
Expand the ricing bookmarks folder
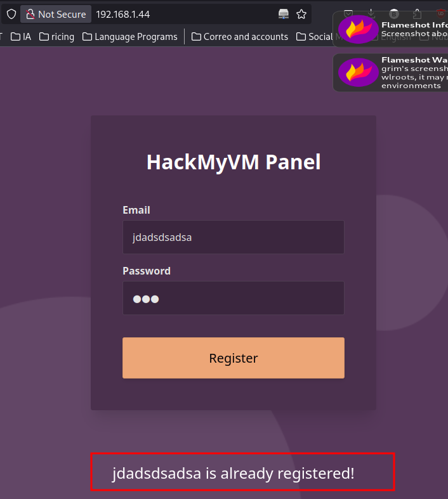coord(56,37)
